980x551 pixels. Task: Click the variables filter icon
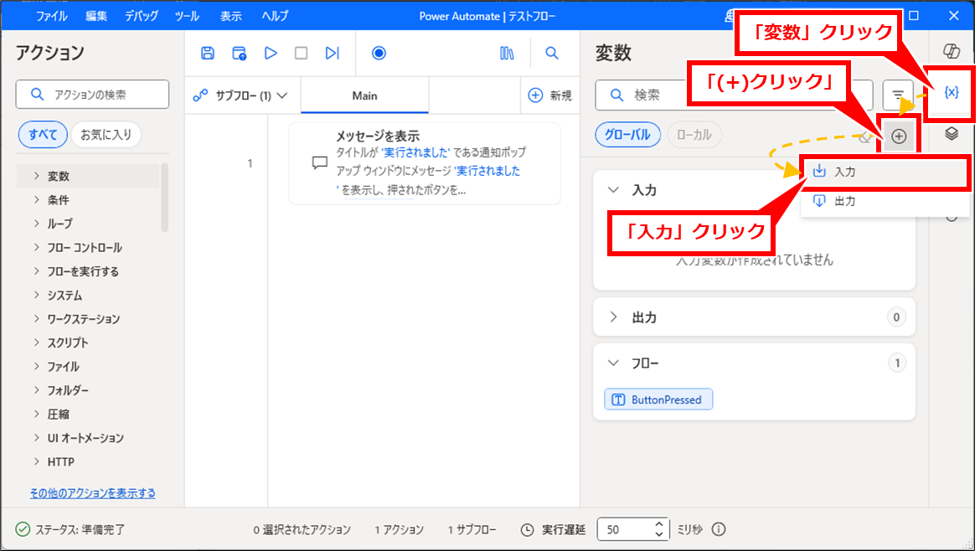coord(898,95)
